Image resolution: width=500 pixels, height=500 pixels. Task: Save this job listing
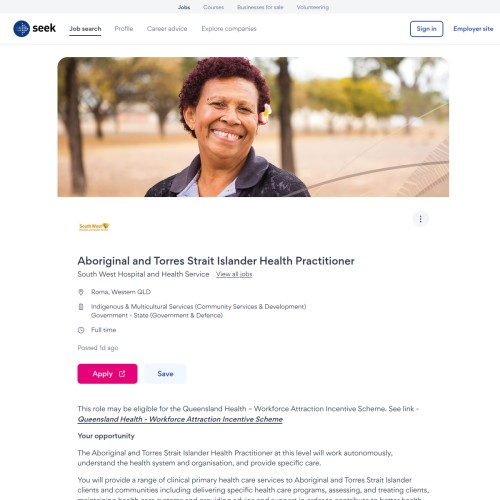click(165, 374)
